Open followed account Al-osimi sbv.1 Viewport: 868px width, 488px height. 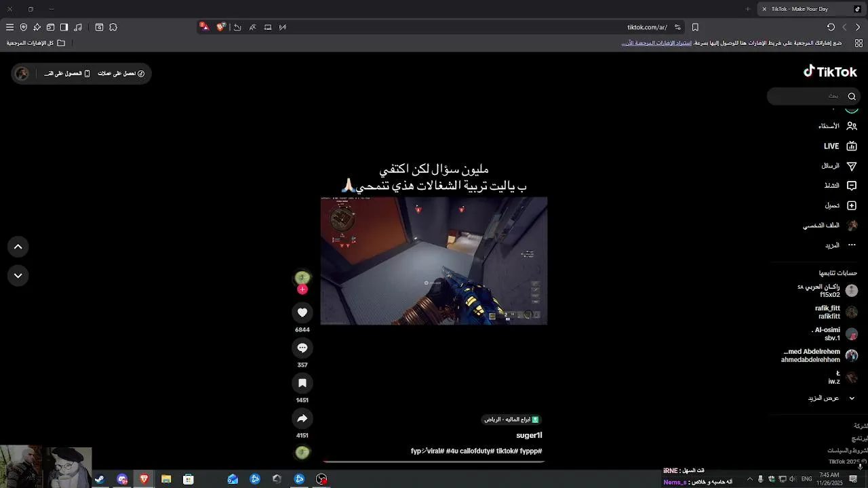[x=834, y=334]
